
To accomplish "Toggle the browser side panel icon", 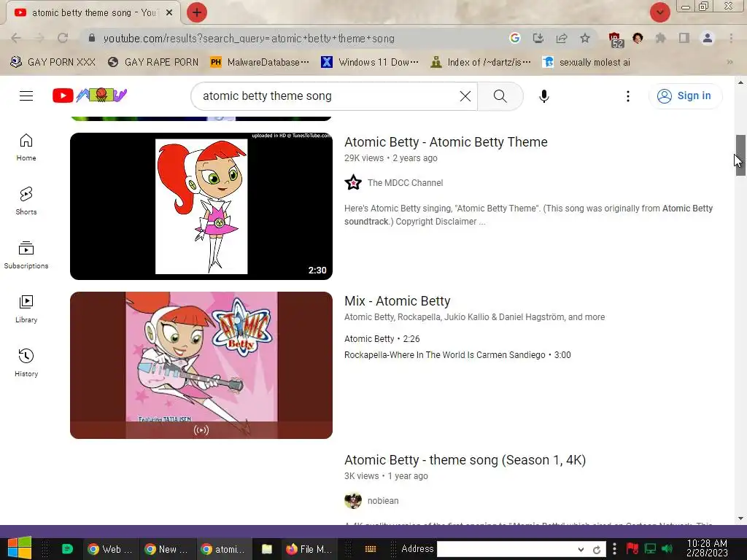I will pyautogui.click(x=684, y=38).
